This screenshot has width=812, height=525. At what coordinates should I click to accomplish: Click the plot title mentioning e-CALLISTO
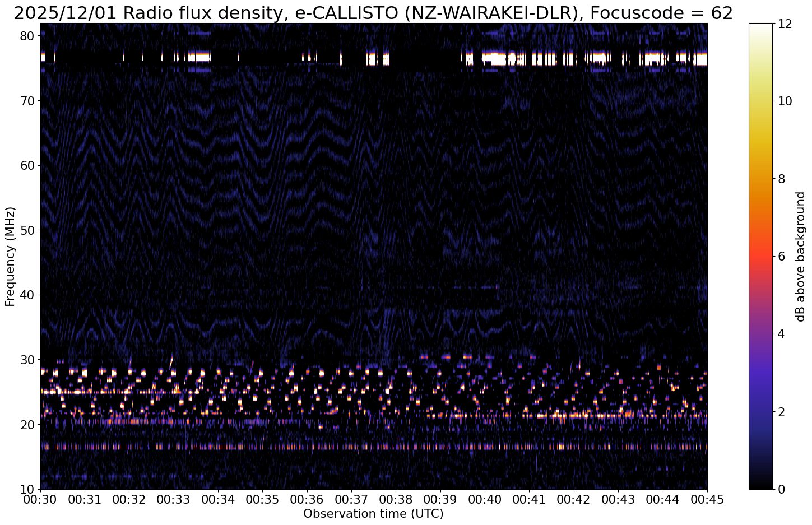[x=373, y=12]
